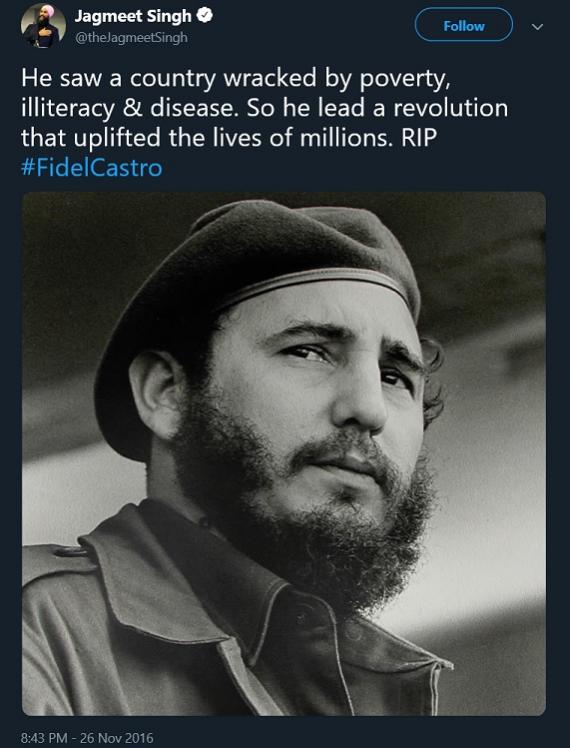The image size is (570, 748).
Task: Select the Jagmeet Singh display name
Action: [x=133, y=16]
